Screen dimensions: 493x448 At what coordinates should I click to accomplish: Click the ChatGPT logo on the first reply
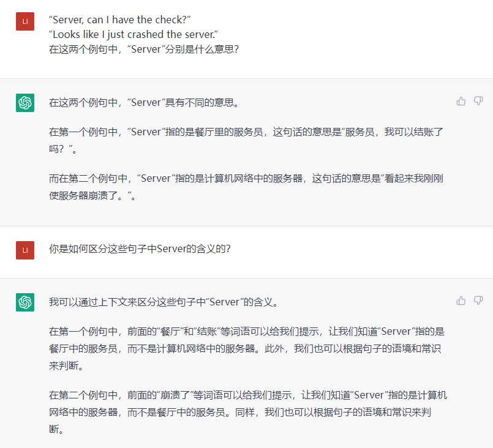click(25, 102)
